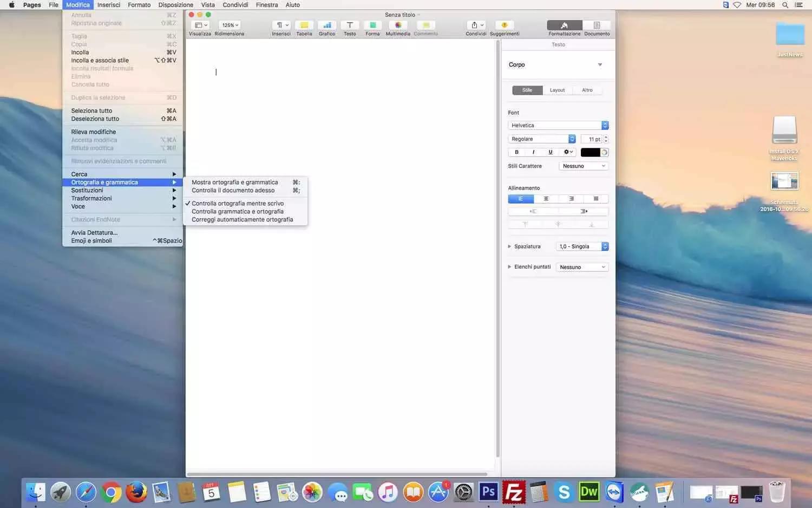Image resolution: width=812 pixels, height=508 pixels.
Task: Launch Firefox from the Dock
Action: pos(135,492)
